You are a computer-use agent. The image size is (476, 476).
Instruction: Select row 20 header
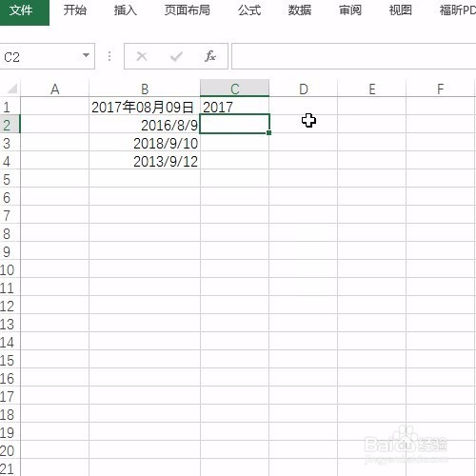(10, 450)
